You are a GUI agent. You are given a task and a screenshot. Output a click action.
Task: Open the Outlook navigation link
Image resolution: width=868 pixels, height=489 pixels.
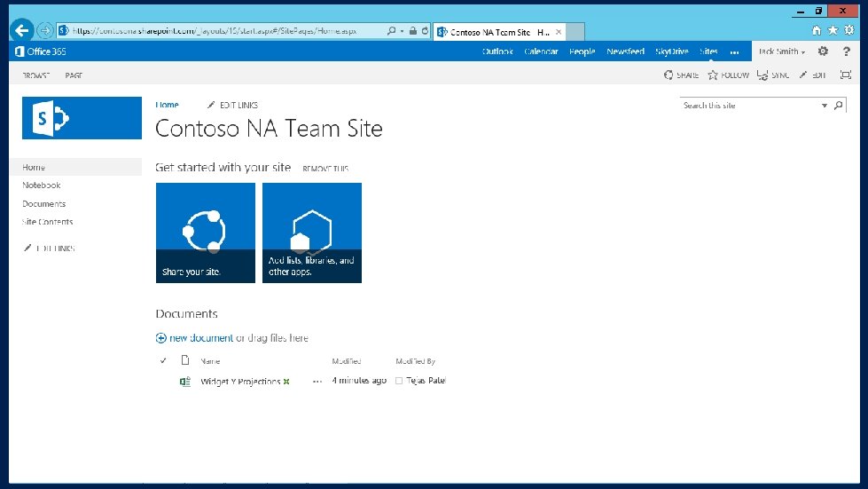pos(497,51)
